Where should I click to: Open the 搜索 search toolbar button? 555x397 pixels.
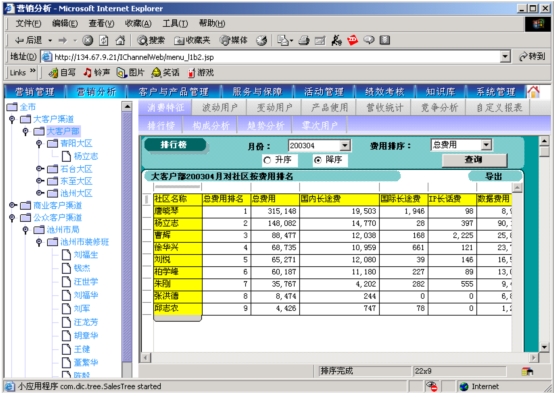151,40
